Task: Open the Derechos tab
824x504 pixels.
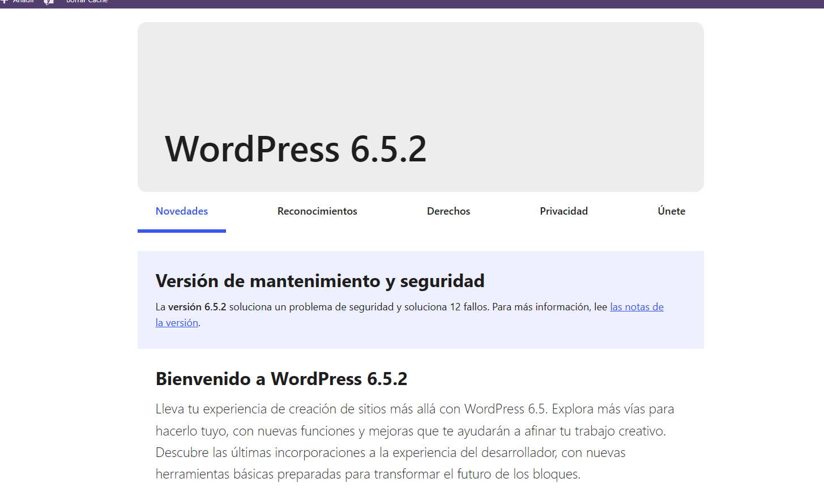Action: 449,211
